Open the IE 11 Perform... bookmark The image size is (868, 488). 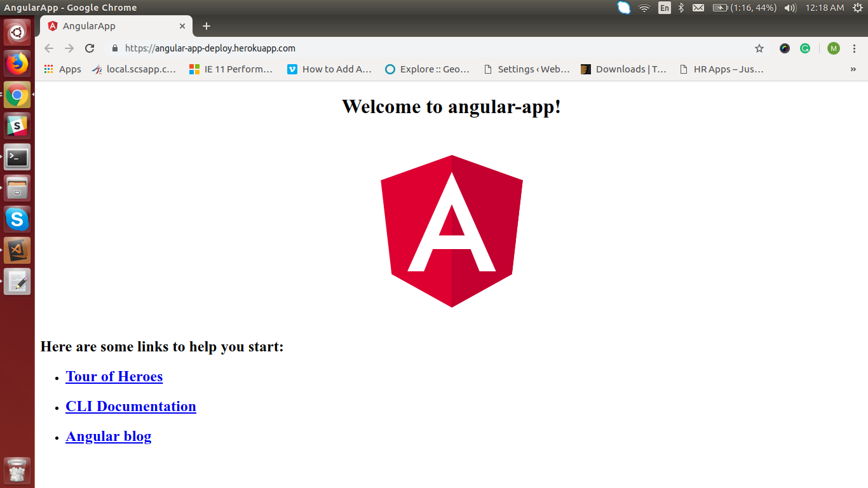(231, 69)
